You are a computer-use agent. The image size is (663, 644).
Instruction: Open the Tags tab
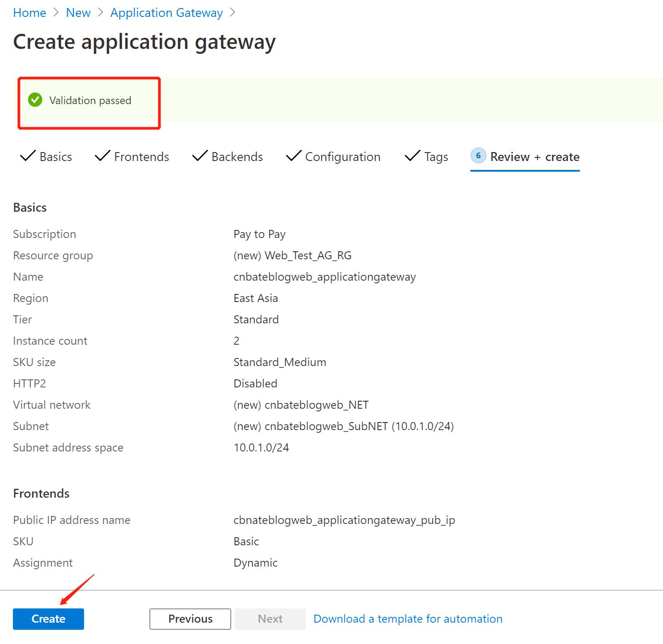[436, 157]
